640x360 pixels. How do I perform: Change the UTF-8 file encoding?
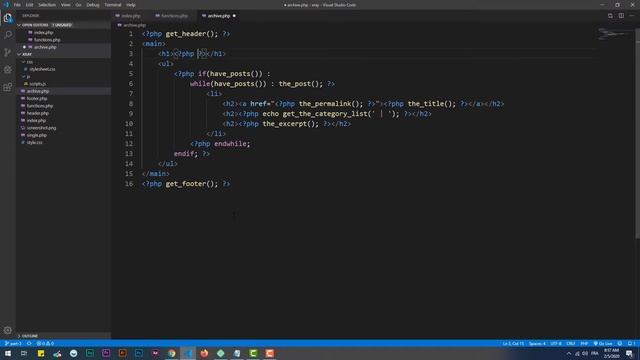pyautogui.click(x=556, y=344)
